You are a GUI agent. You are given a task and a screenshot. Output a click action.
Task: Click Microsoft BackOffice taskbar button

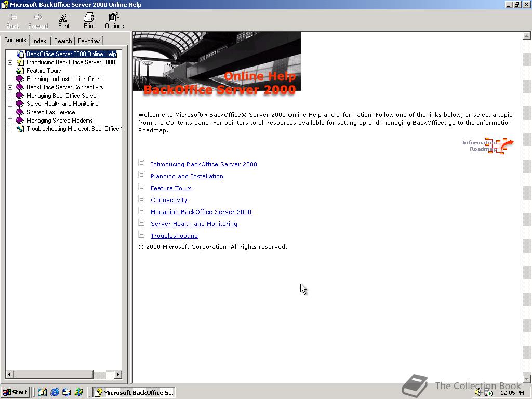pyautogui.click(x=135, y=393)
